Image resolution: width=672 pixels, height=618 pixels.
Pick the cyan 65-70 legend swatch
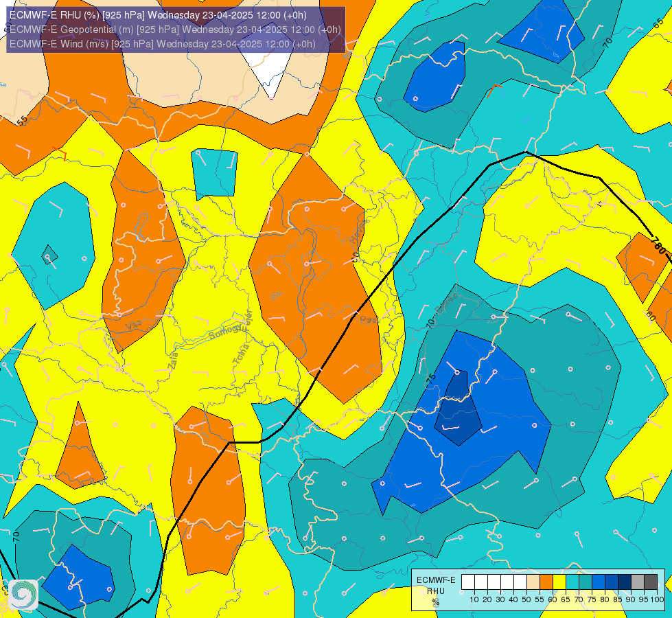point(572,582)
